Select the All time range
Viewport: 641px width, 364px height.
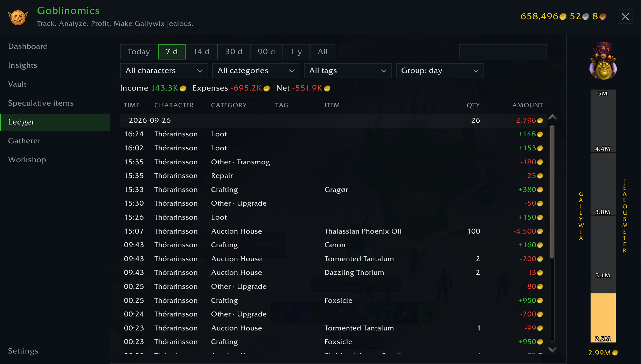(x=322, y=52)
